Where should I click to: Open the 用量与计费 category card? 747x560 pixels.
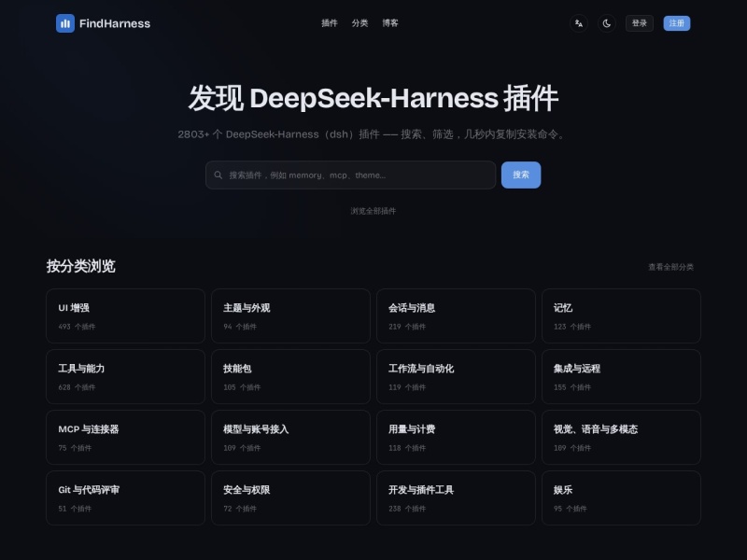[456, 437]
